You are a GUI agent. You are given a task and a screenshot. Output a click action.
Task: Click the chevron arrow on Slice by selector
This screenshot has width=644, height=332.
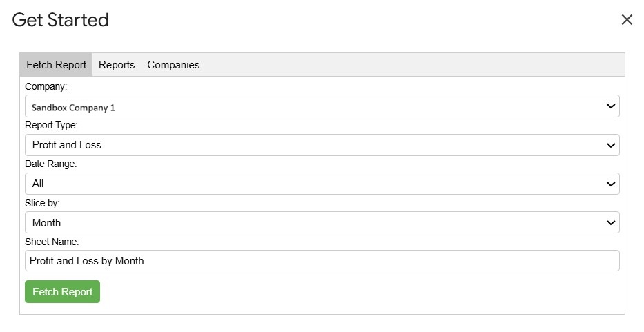pyautogui.click(x=611, y=222)
